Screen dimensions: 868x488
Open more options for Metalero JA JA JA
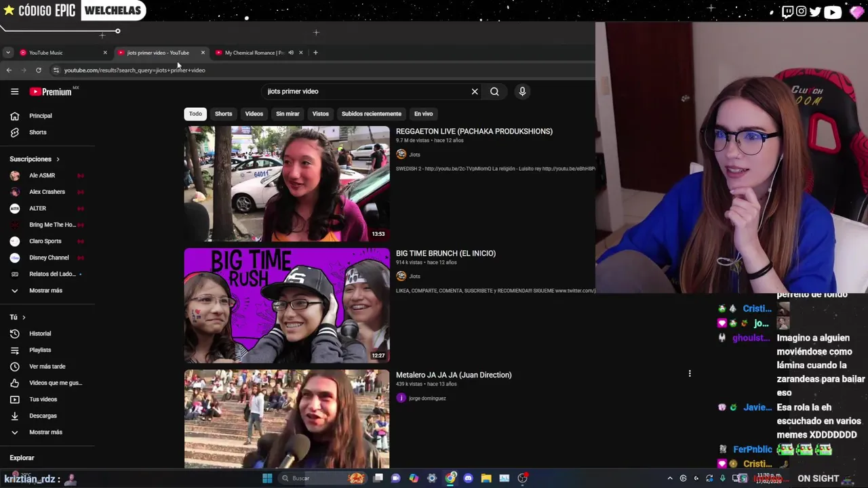tap(690, 373)
